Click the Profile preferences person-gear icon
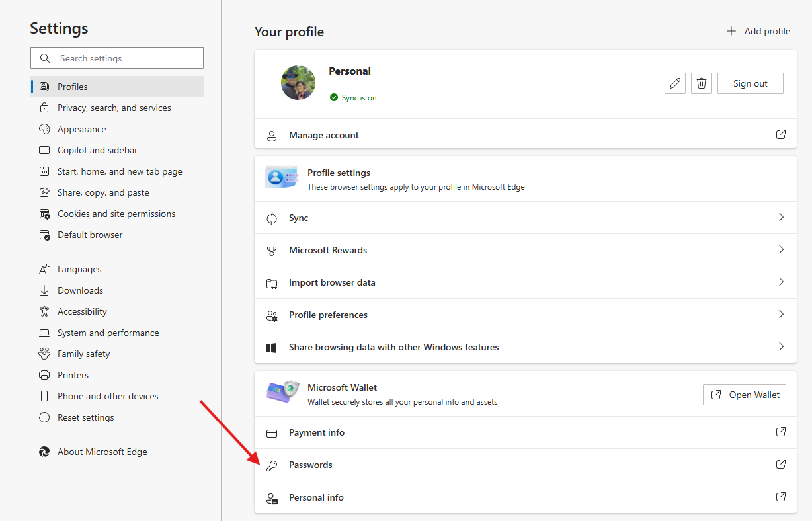 272,315
